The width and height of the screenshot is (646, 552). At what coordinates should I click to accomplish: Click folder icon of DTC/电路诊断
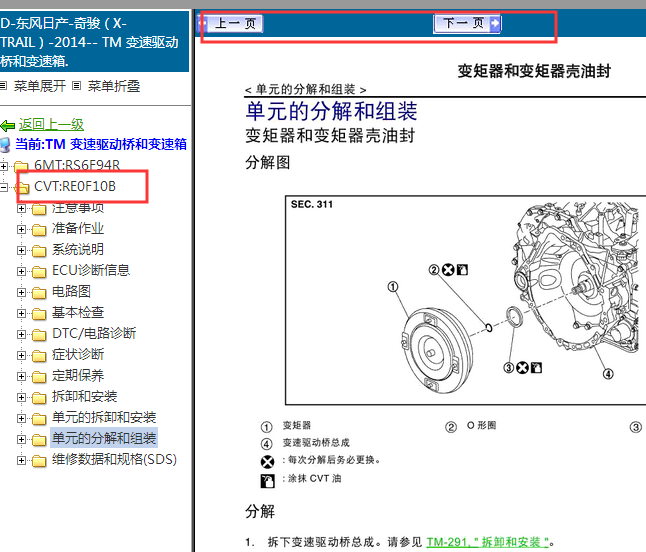[x=39, y=334]
